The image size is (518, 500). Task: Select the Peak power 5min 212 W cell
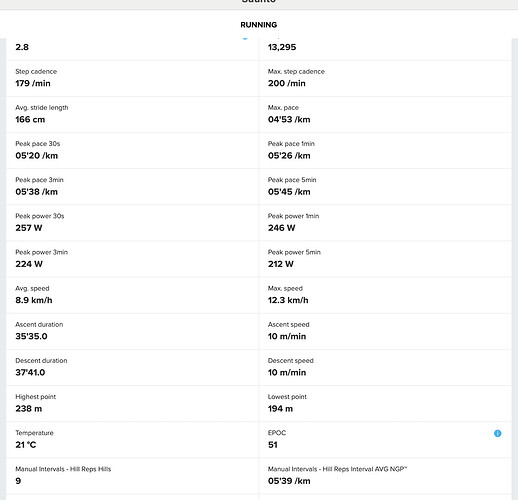385,259
